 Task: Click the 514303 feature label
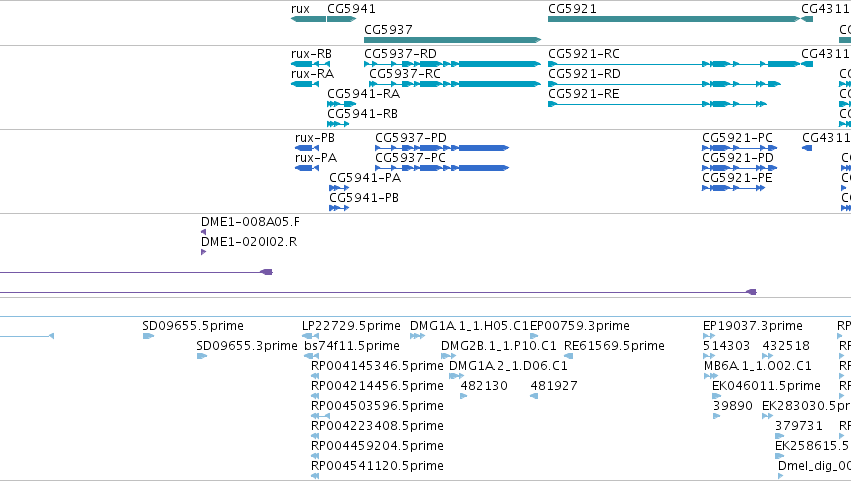pyautogui.click(x=726, y=346)
